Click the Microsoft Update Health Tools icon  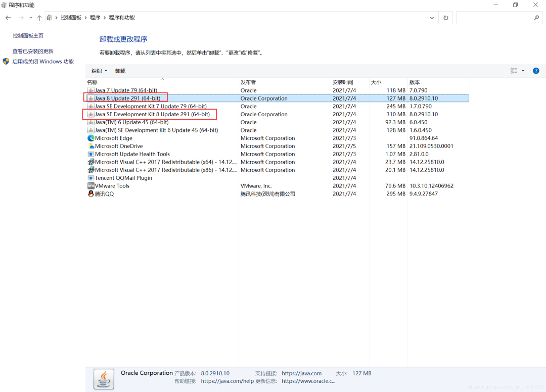(91, 154)
